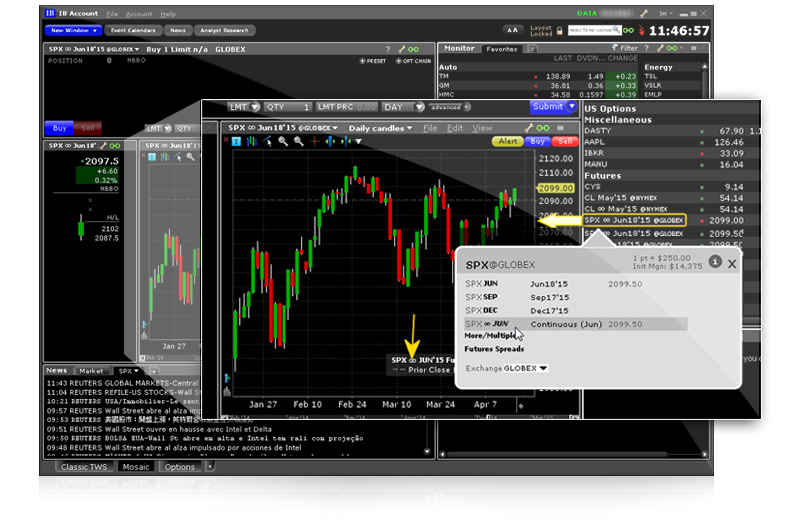Click the red notification bell icon beside the clock
The height and width of the screenshot is (520, 800).
pos(641,31)
